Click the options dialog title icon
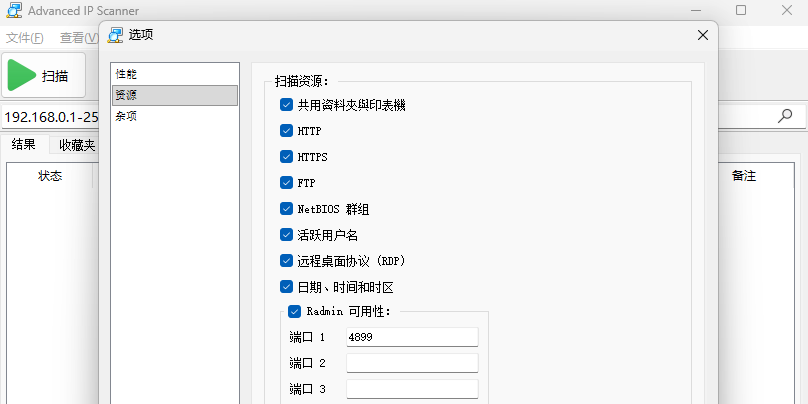The height and width of the screenshot is (404, 808). pyautogui.click(x=115, y=35)
